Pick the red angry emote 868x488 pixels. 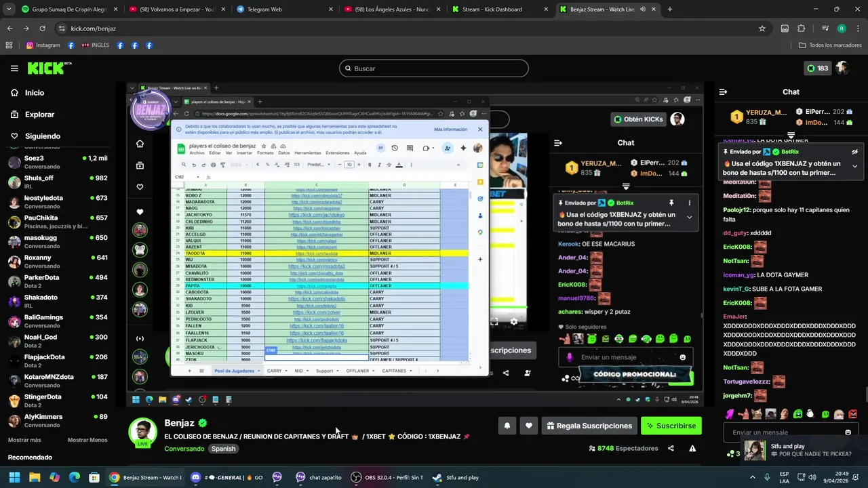(853, 413)
